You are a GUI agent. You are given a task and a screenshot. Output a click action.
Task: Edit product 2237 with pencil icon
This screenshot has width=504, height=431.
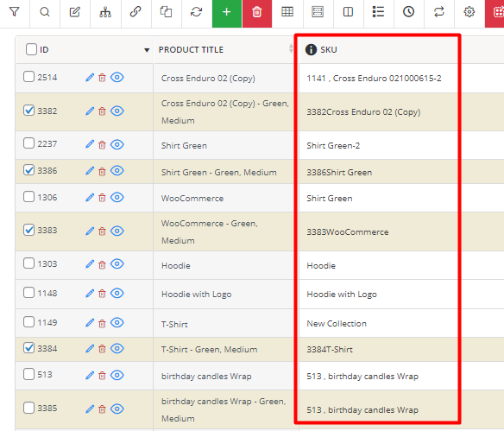click(90, 144)
